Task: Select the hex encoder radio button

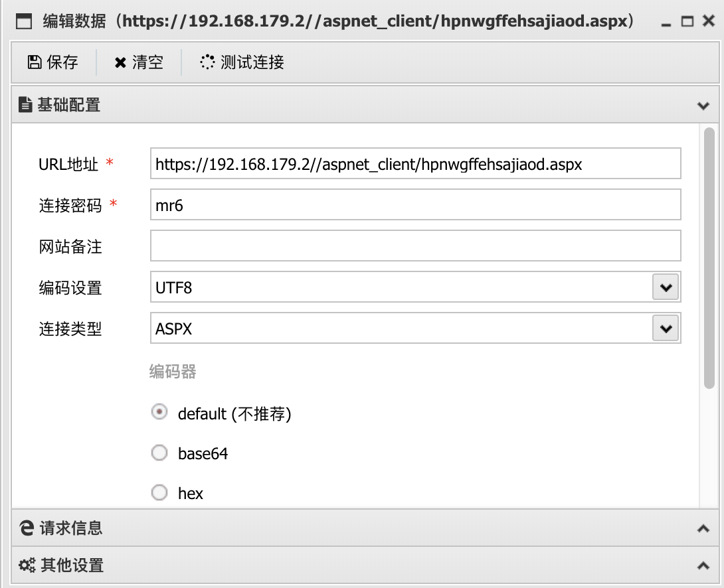Action: [159, 493]
